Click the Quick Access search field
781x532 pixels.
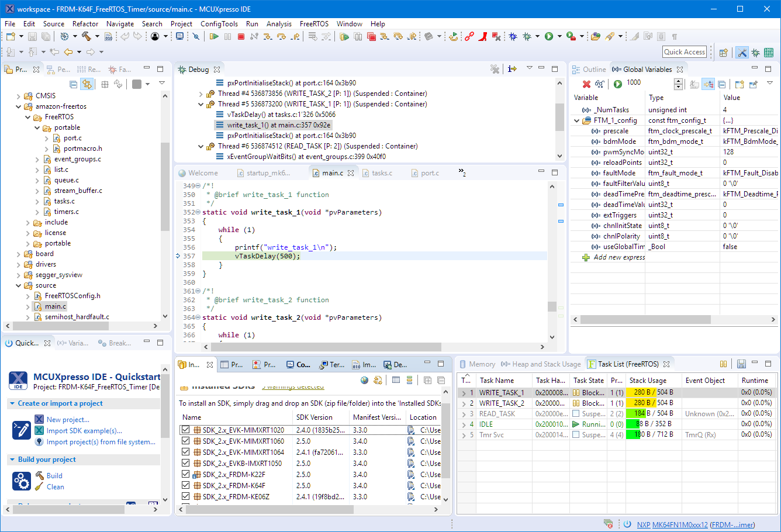click(x=685, y=52)
